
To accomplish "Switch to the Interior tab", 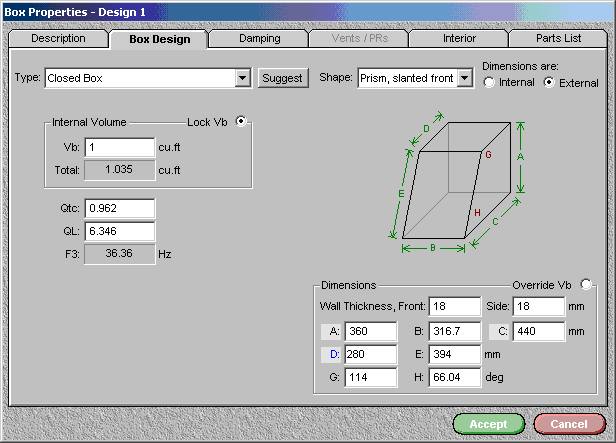I will (x=459, y=39).
